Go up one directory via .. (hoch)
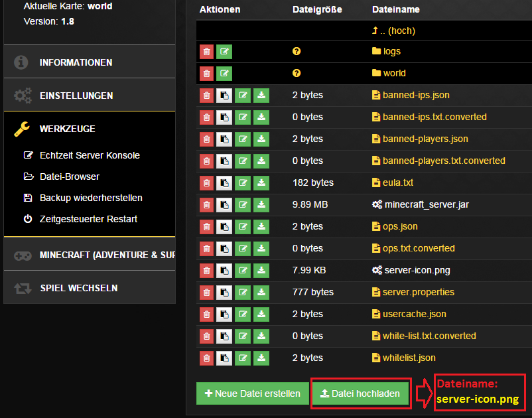 point(393,31)
